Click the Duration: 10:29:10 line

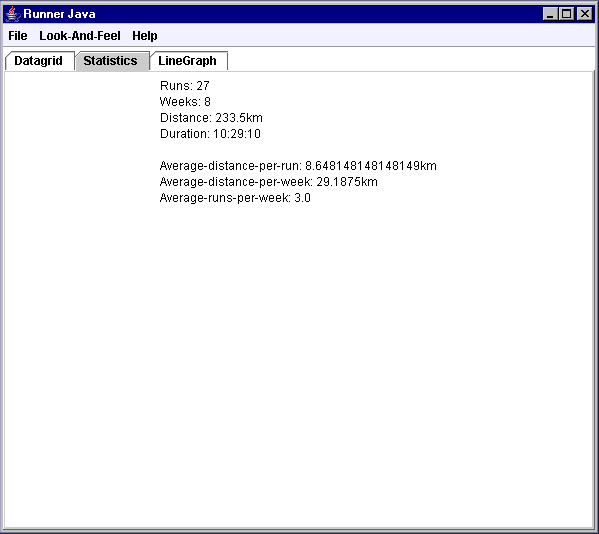[210, 134]
